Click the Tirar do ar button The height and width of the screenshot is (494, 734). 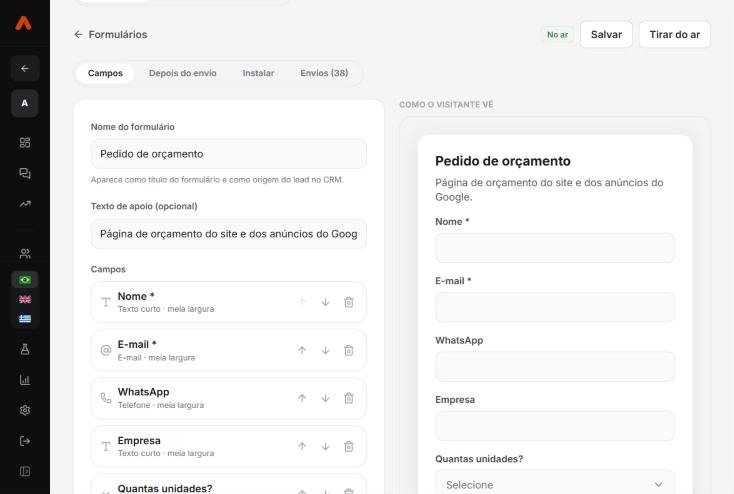675,34
